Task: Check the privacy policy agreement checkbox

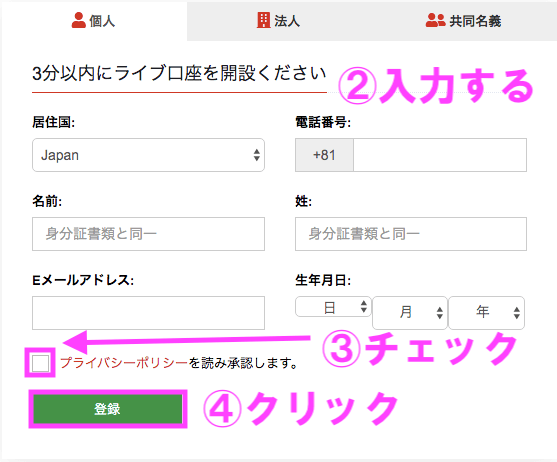Action: [x=40, y=363]
